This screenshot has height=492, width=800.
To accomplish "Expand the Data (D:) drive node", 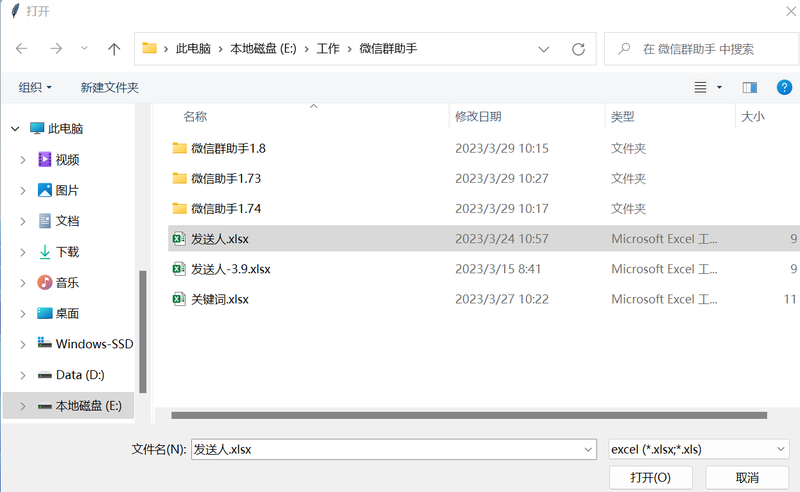I will (x=22, y=375).
